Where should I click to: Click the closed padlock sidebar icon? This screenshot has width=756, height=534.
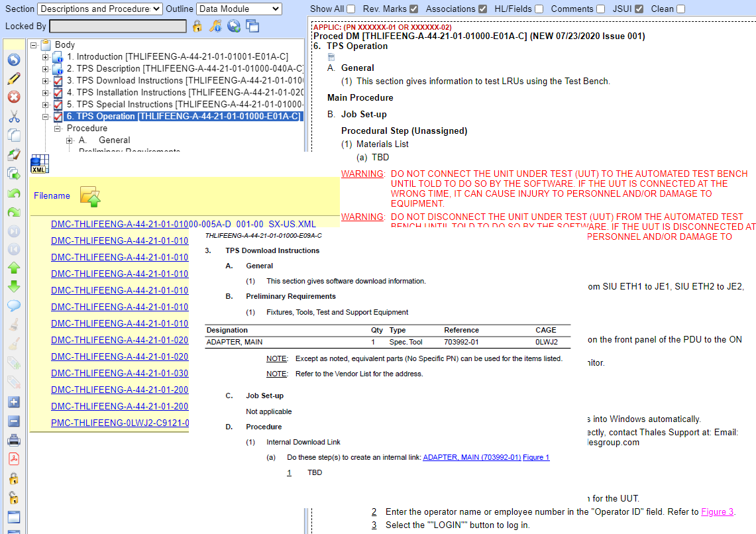click(14, 478)
